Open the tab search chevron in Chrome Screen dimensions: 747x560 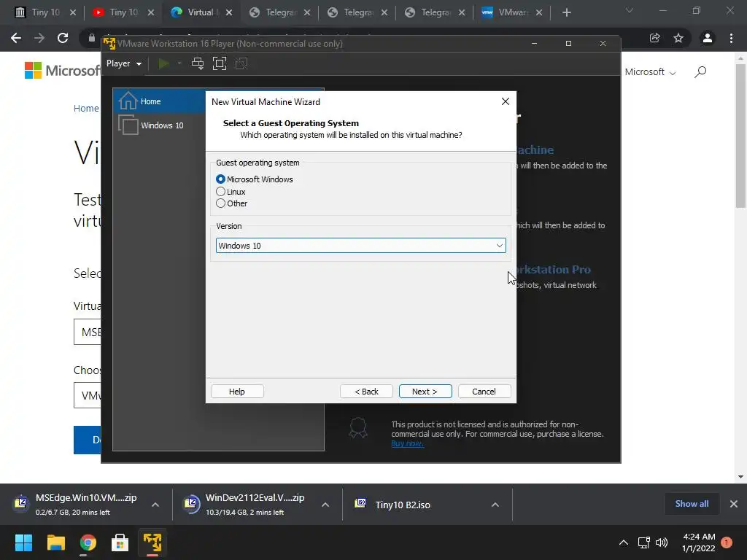coord(630,10)
